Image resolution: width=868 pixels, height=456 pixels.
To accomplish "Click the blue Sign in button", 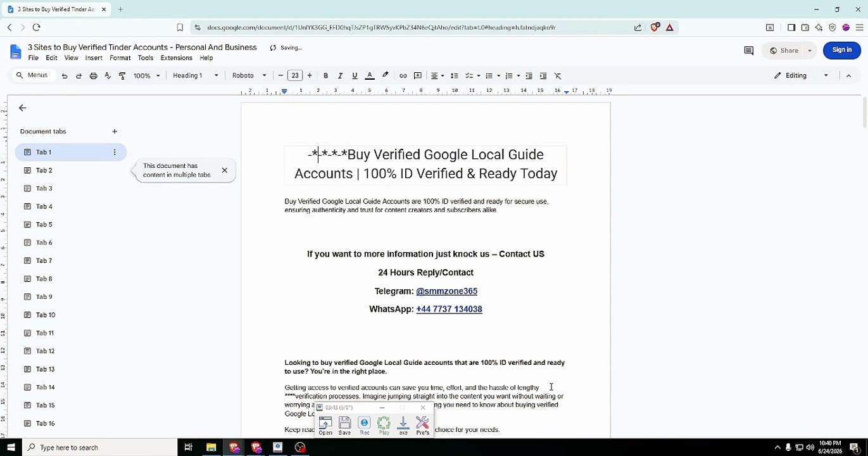I will [x=841, y=51].
